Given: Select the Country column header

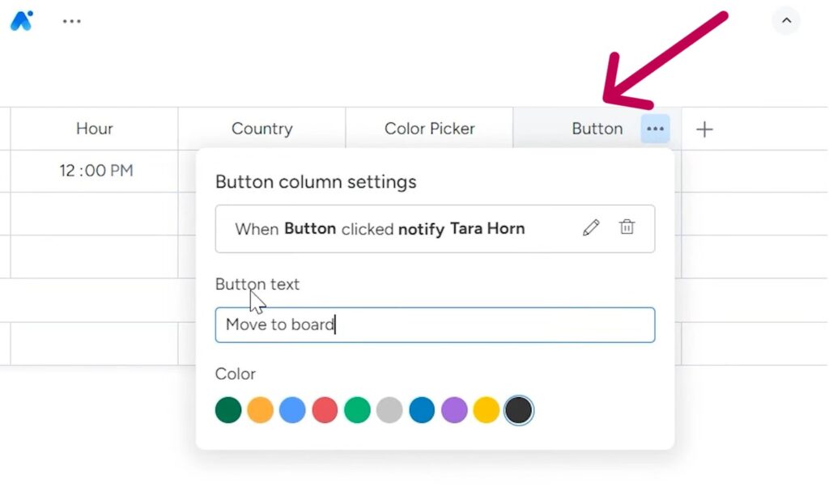Looking at the screenshot, I should tap(261, 129).
